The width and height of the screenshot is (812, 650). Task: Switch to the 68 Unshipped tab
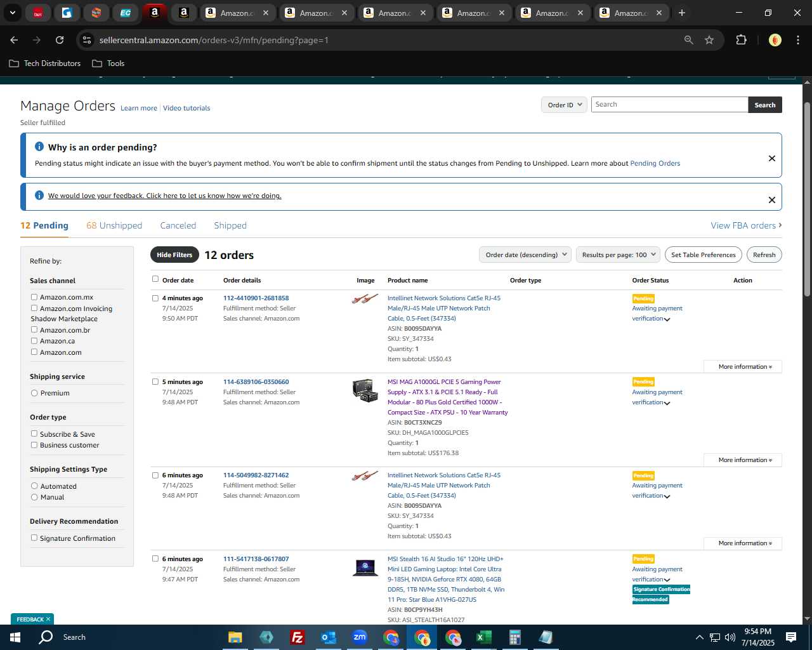pos(114,225)
